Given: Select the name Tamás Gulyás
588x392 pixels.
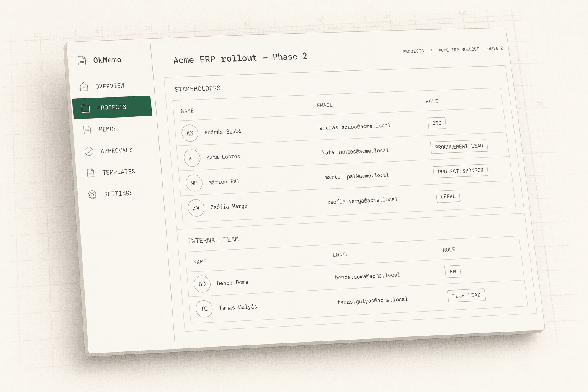Looking at the screenshot, I should pos(238,307).
